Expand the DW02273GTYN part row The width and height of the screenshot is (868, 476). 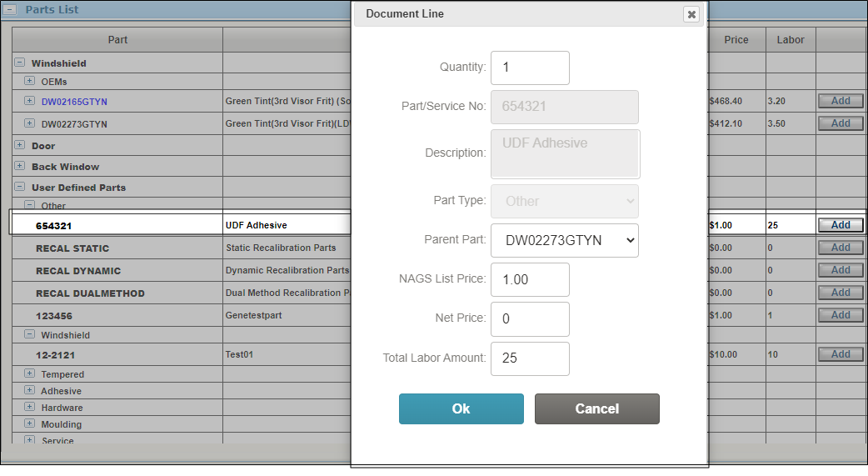[29, 123]
